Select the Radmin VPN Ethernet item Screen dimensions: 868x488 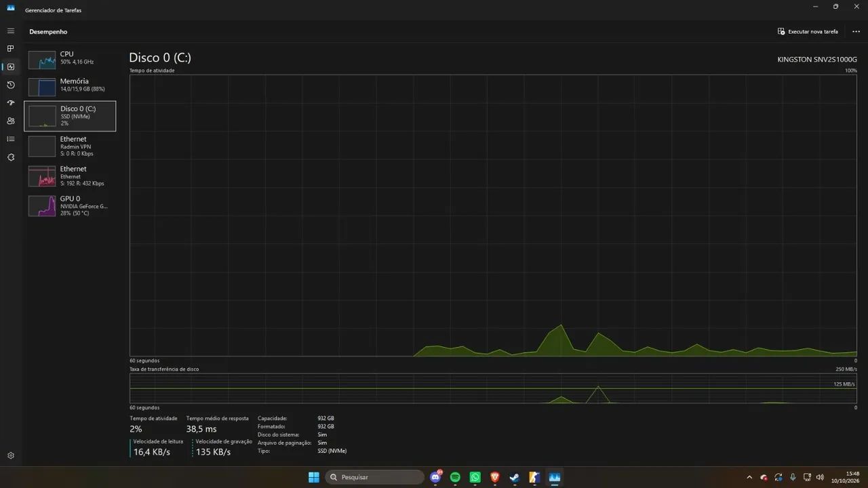click(70, 146)
